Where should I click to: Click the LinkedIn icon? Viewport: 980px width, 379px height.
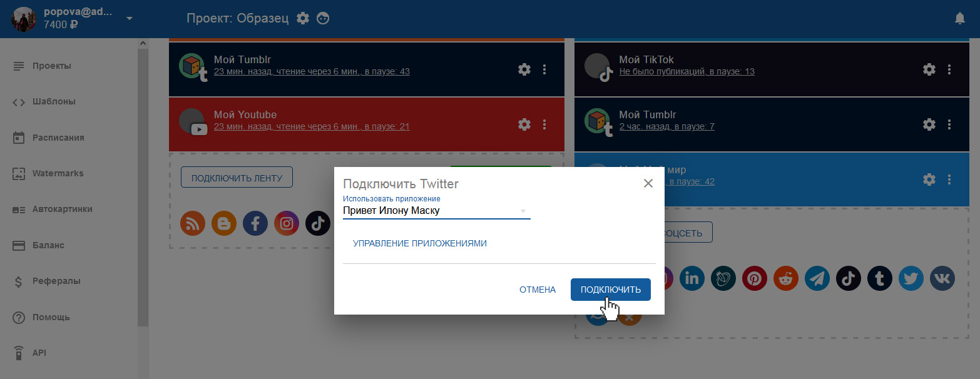click(x=692, y=278)
